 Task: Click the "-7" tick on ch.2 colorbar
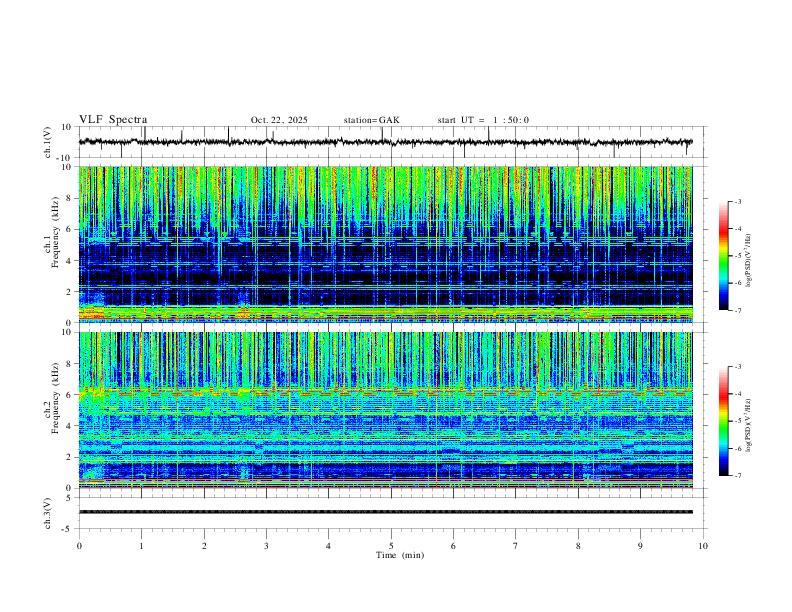(738, 475)
